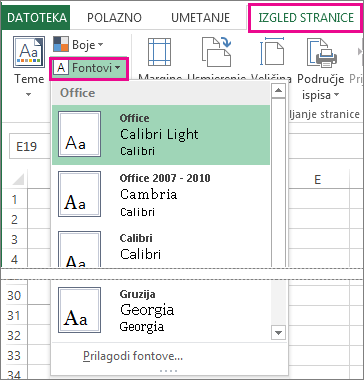Switch to the UMETANJE tab

coord(200,18)
